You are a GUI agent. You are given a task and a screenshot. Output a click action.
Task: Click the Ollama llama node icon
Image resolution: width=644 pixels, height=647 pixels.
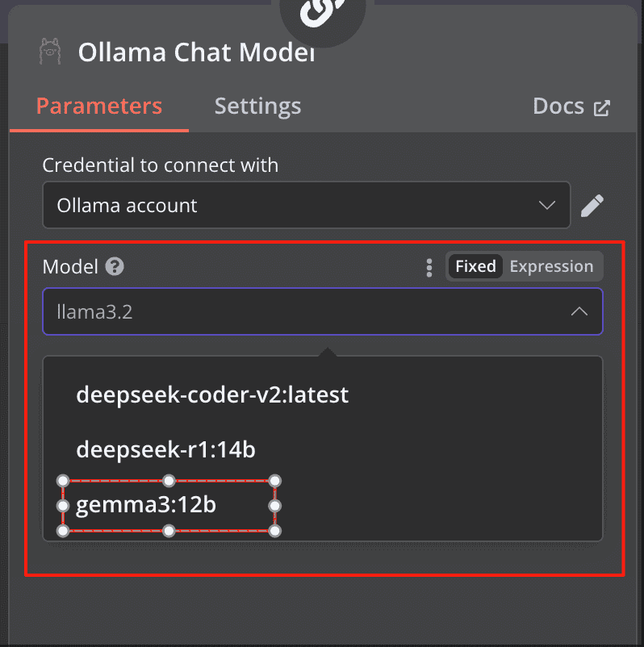click(x=50, y=52)
